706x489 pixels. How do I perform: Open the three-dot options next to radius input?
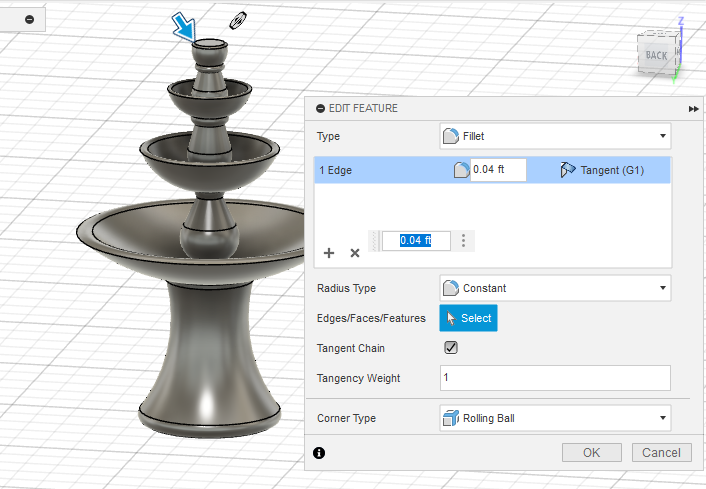[x=463, y=240]
